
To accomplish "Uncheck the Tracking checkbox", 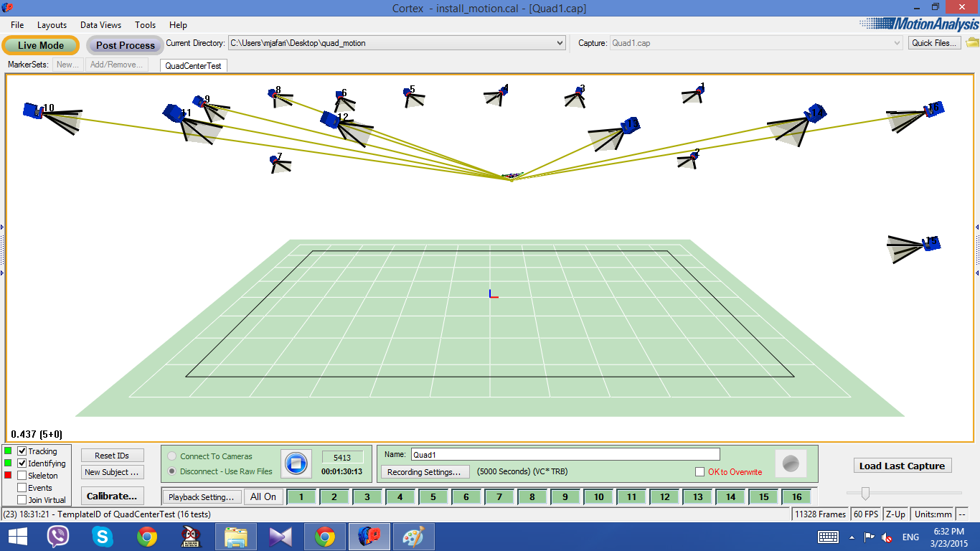I will 22,451.
